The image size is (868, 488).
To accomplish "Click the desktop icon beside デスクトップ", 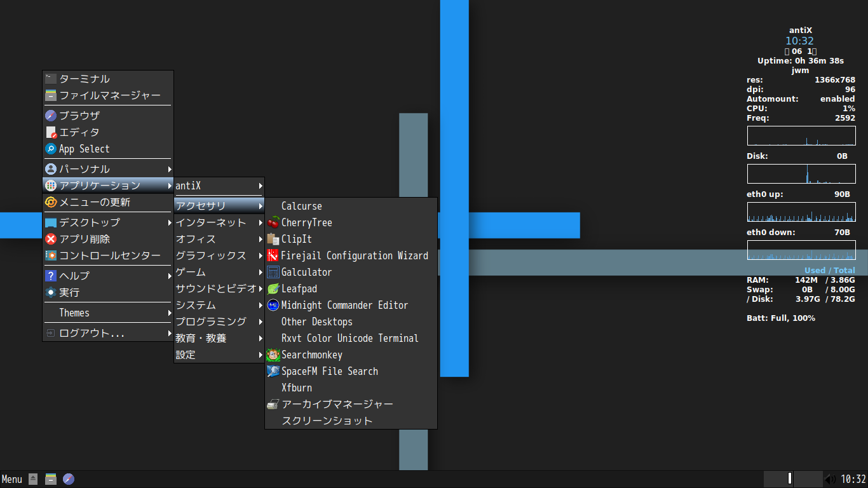I will [x=51, y=222].
